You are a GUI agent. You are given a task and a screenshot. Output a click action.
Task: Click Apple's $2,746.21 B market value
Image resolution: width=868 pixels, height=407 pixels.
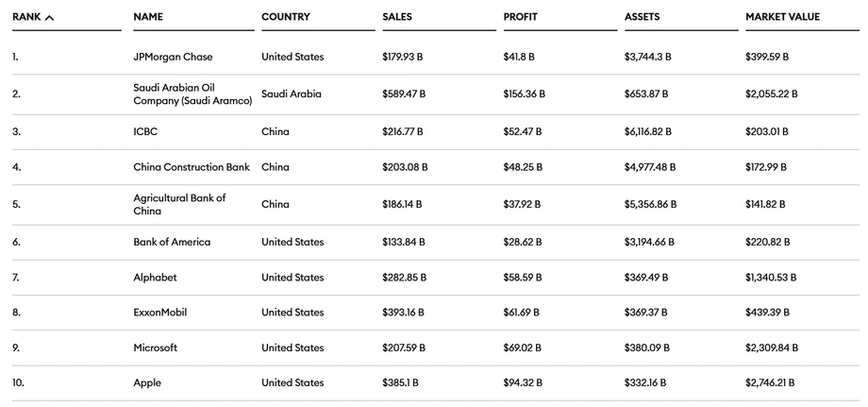(x=770, y=382)
